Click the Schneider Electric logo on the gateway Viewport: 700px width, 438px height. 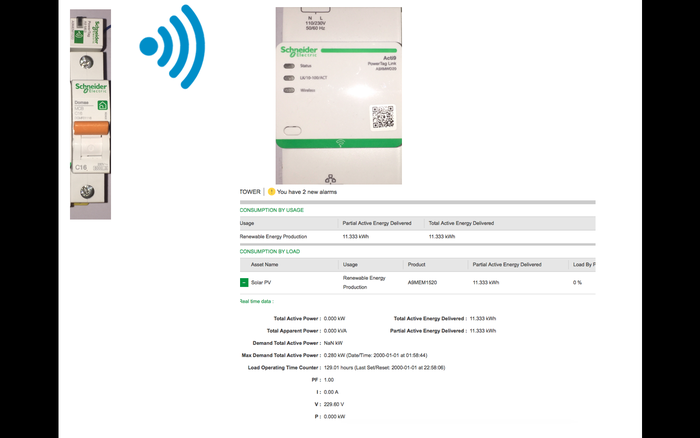click(299, 51)
